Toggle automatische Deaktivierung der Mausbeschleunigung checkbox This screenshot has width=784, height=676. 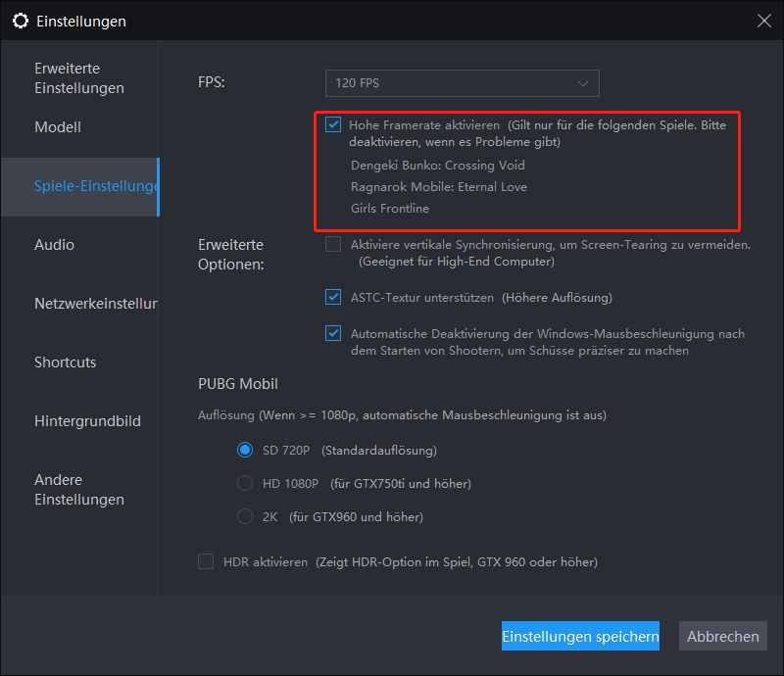tap(333, 333)
